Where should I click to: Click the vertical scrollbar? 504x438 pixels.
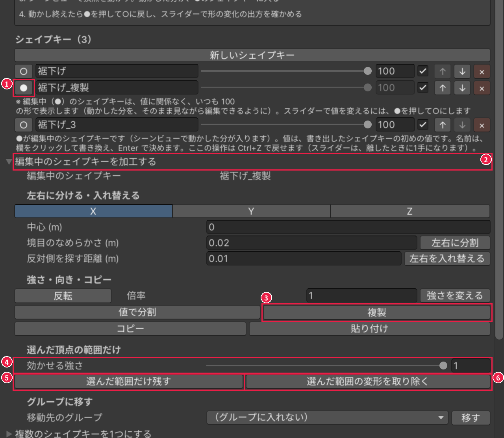point(499,169)
